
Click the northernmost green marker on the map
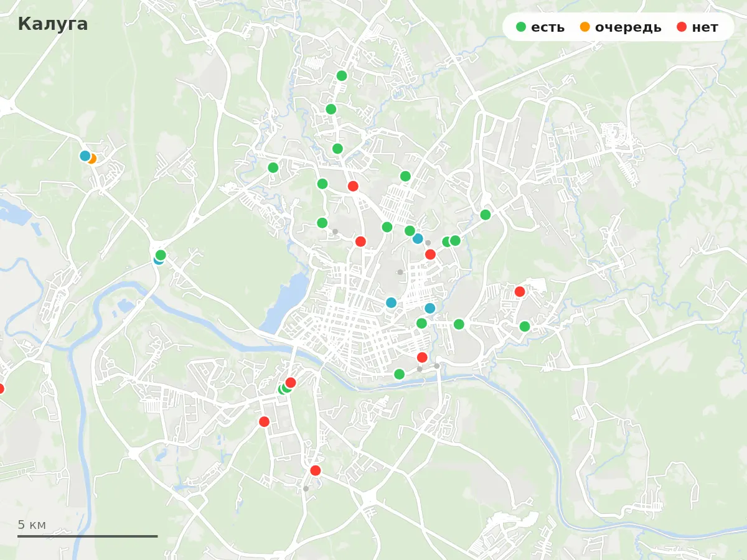pyautogui.click(x=342, y=76)
